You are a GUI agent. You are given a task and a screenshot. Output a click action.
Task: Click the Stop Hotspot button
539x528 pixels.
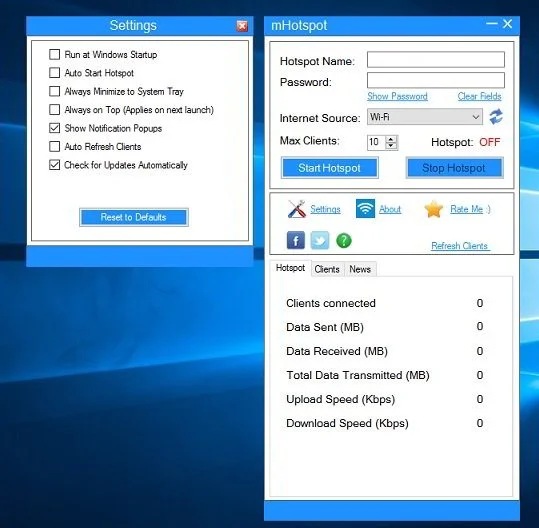[x=454, y=168]
